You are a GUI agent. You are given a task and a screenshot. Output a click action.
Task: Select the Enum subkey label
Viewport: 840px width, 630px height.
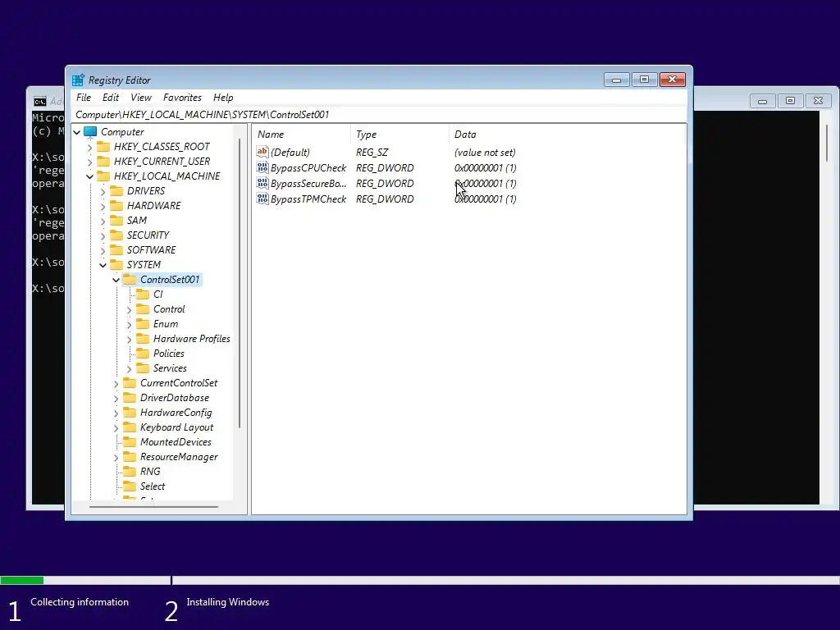click(x=166, y=323)
